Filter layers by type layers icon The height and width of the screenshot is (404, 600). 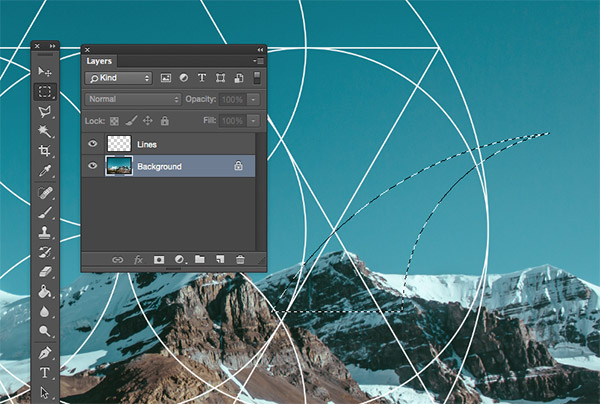(x=202, y=78)
